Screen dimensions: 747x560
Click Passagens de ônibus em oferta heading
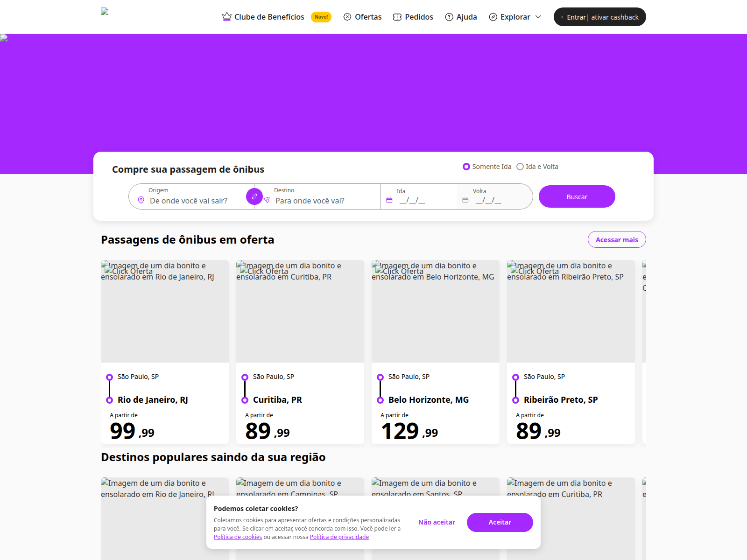coord(188,240)
